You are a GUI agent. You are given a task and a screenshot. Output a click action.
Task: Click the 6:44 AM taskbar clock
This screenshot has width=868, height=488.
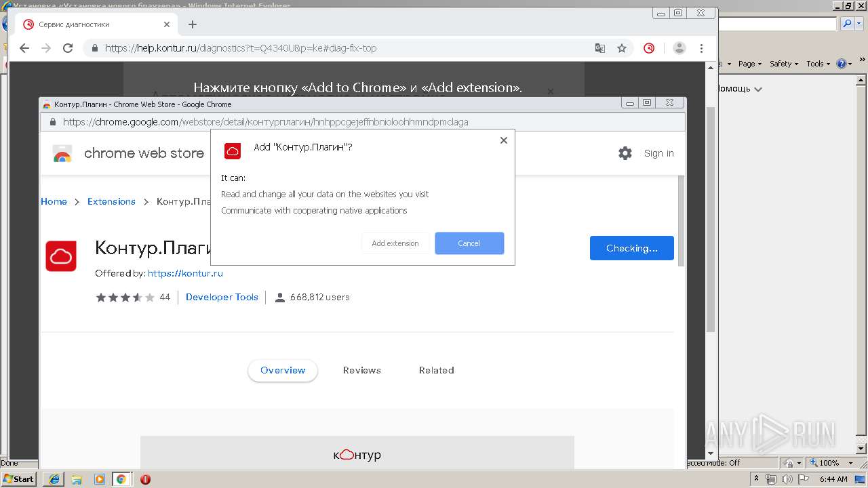(x=833, y=479)
